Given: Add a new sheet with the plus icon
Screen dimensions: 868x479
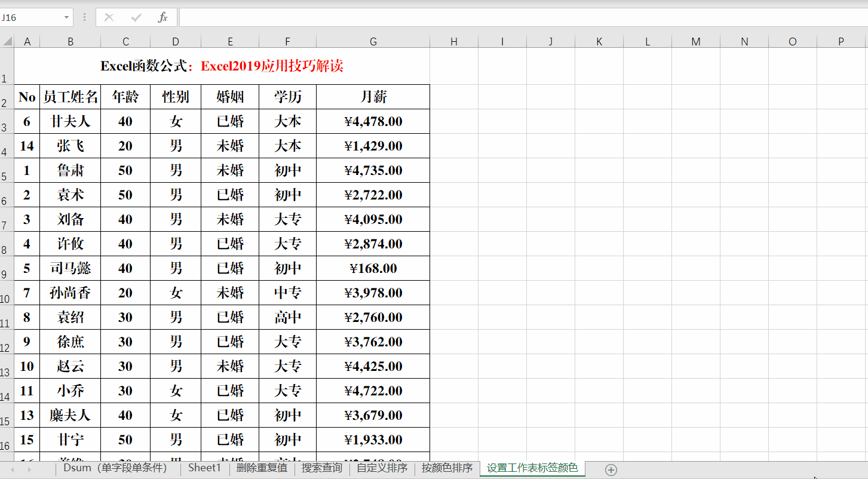Looking at the screenshot, I should (611, 470).
